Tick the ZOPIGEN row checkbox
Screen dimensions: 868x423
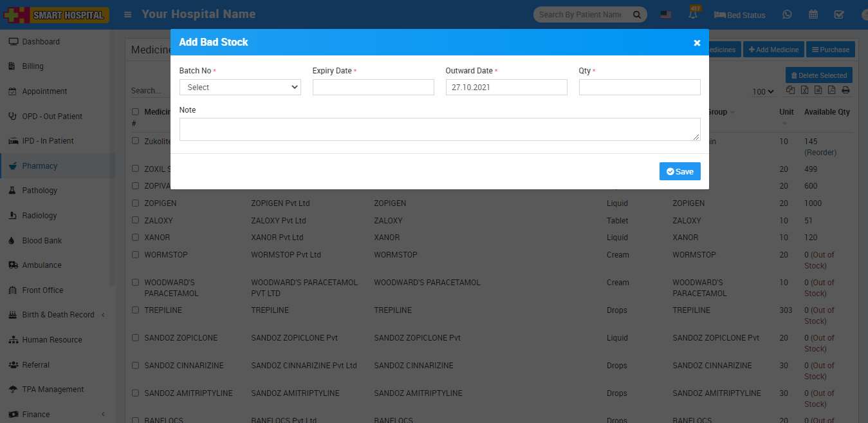[135, 203]
